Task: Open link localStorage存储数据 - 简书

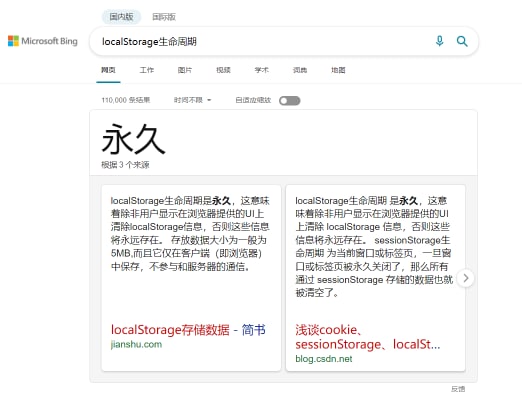Action: pos(188,330)
